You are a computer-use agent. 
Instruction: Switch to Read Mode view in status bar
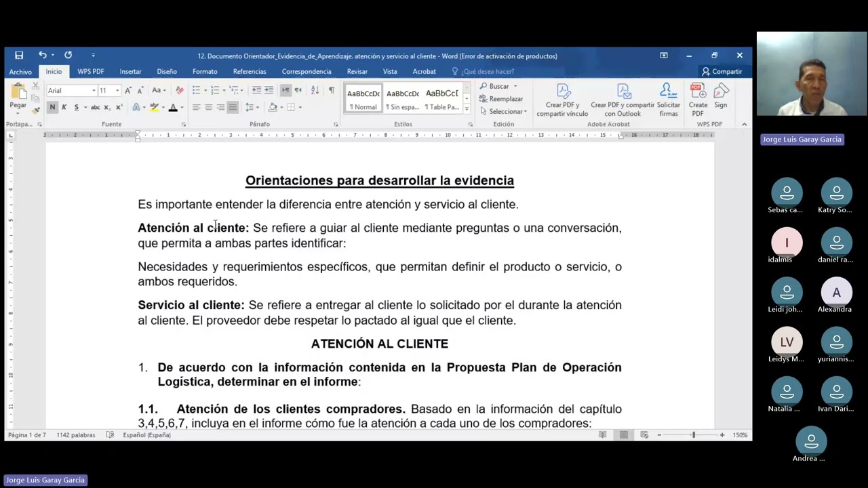tap(602, 434)
